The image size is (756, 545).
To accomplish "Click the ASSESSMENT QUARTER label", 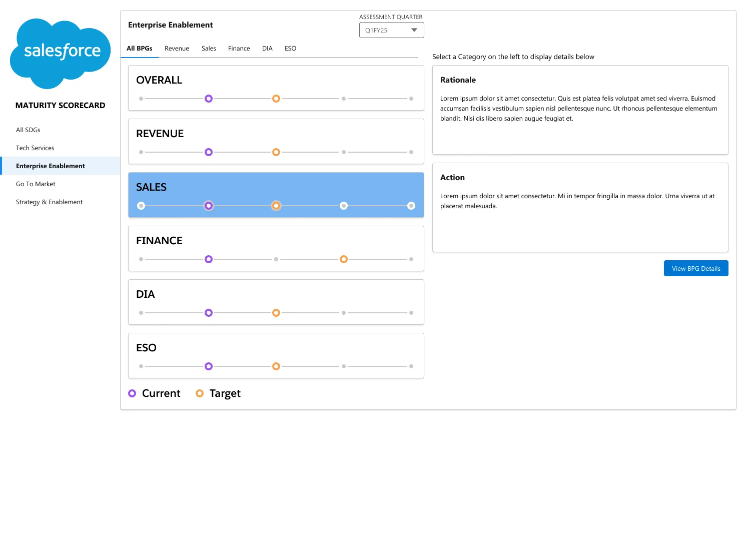I will pyautogui.click(x=391, y=17).
